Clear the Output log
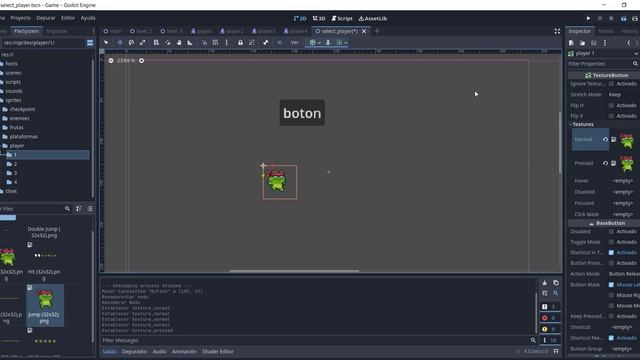 point(544,283)
